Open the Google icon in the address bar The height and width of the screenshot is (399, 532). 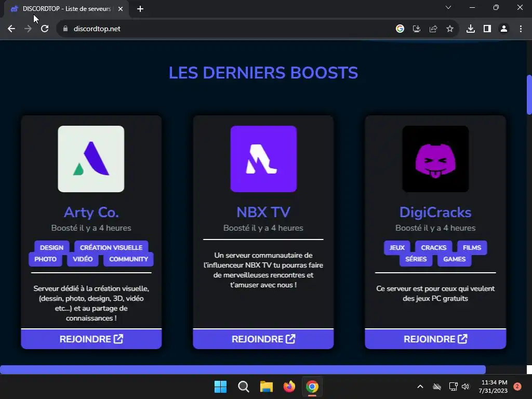[400, 29]
